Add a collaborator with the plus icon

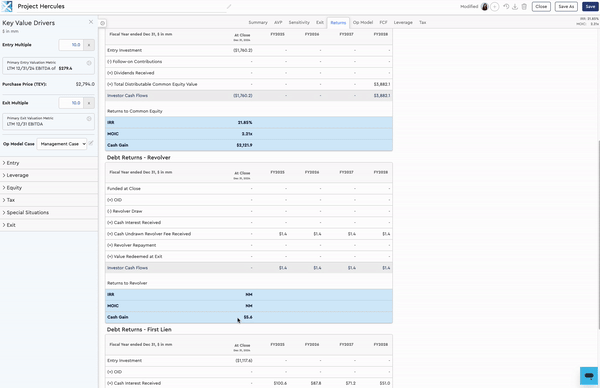pos(494,7)
